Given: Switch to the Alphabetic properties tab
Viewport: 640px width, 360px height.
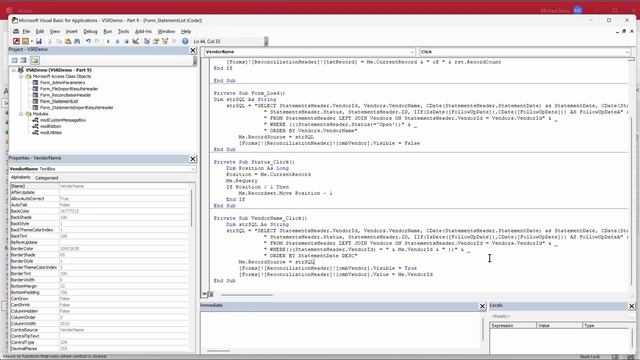Looking at the screenshot, I should pos(21,178).
